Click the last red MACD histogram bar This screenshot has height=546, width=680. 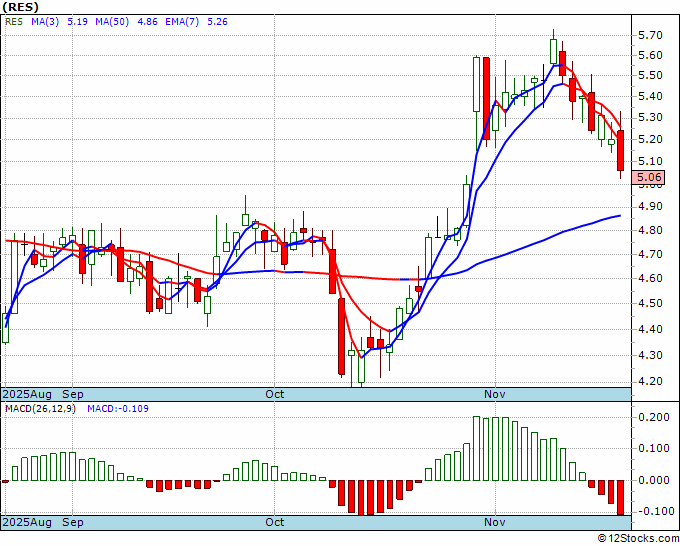[x=621, y=497]
